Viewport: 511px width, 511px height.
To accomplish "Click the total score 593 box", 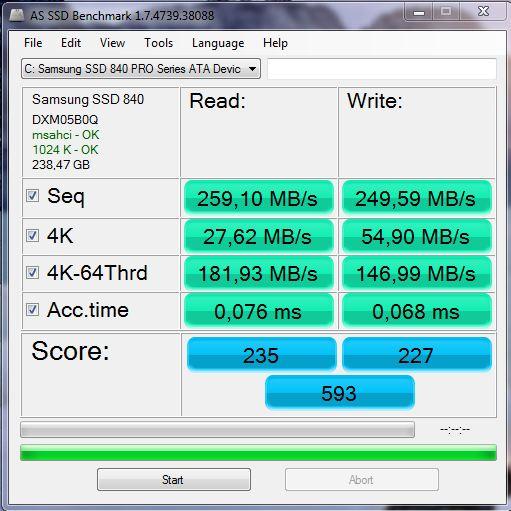I will pos(340,392).
